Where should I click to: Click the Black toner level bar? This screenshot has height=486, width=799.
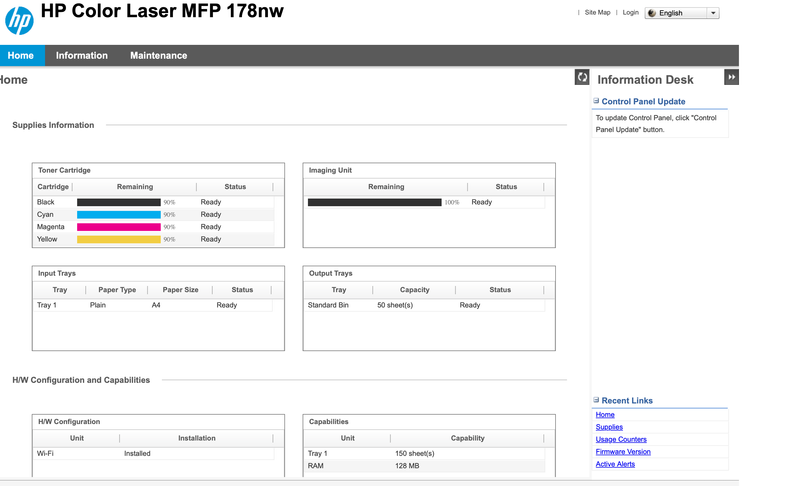pyautogui.click(x=119, y=202)
